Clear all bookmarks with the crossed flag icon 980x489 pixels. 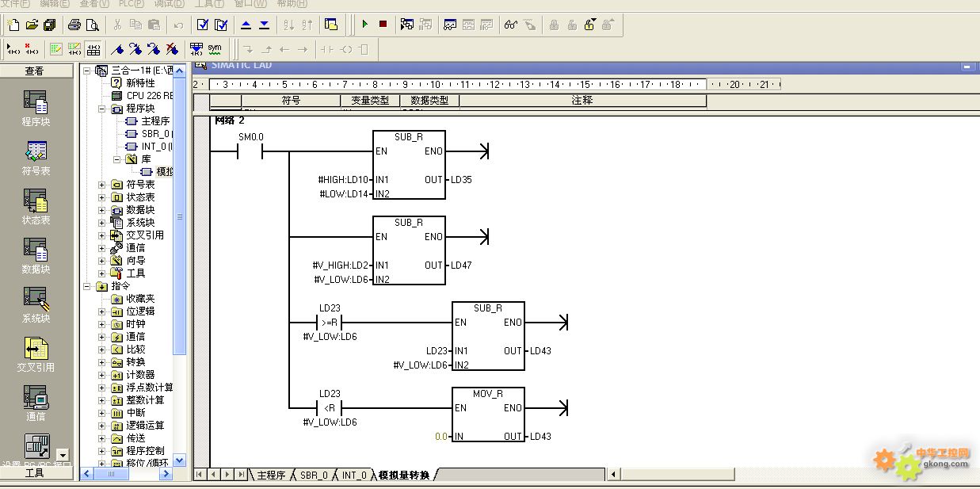click(172, 49)
